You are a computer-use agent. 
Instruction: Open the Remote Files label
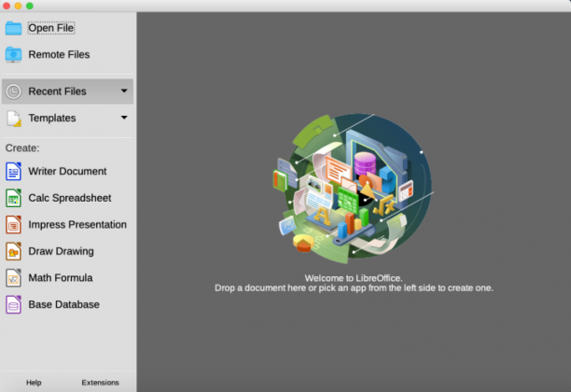tap(59, 55)
